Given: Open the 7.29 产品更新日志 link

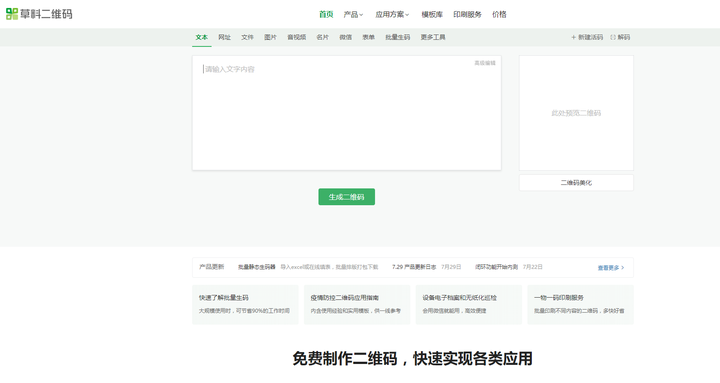Looking at the screenshot, I should tap(414, 267).
